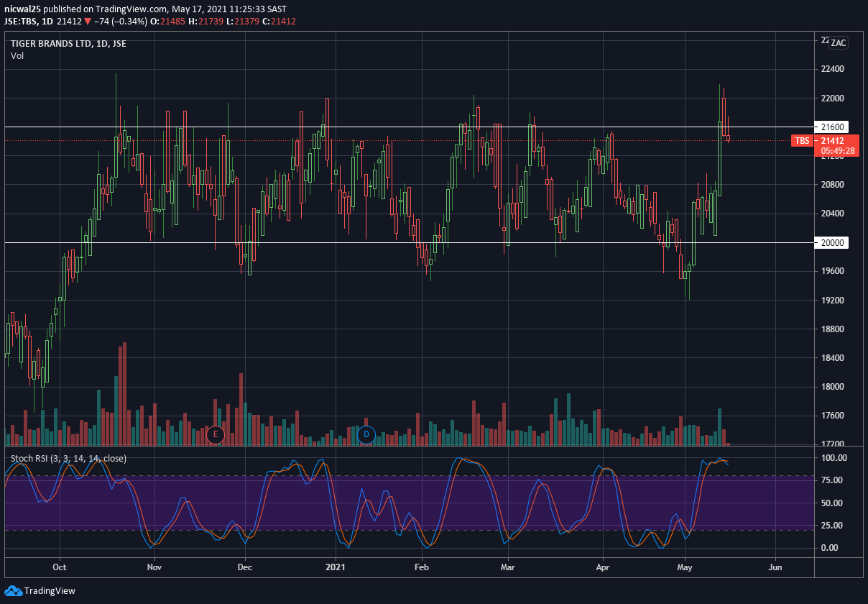Open the earnings marker labeled E
The width and height of the screenshot is (868, 604).
coord(215,434)
